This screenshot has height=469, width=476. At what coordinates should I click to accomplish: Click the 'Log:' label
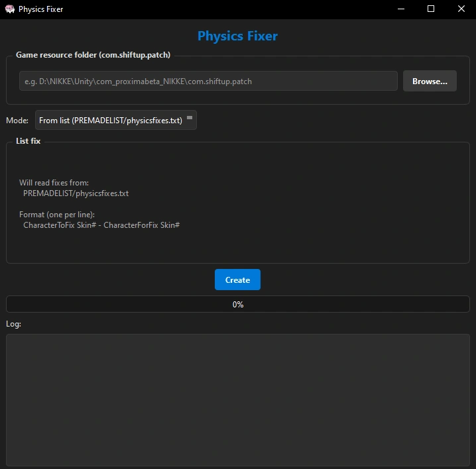pos(14,324)
